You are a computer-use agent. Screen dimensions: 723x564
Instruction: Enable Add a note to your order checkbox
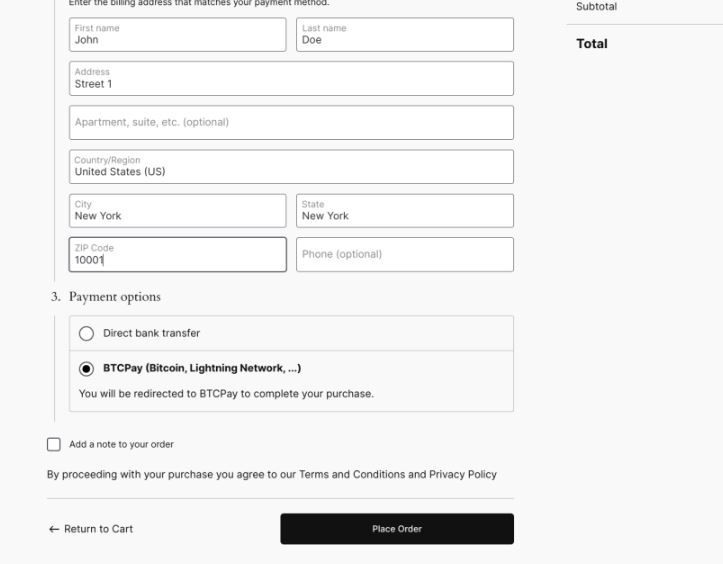coord(53,445)
